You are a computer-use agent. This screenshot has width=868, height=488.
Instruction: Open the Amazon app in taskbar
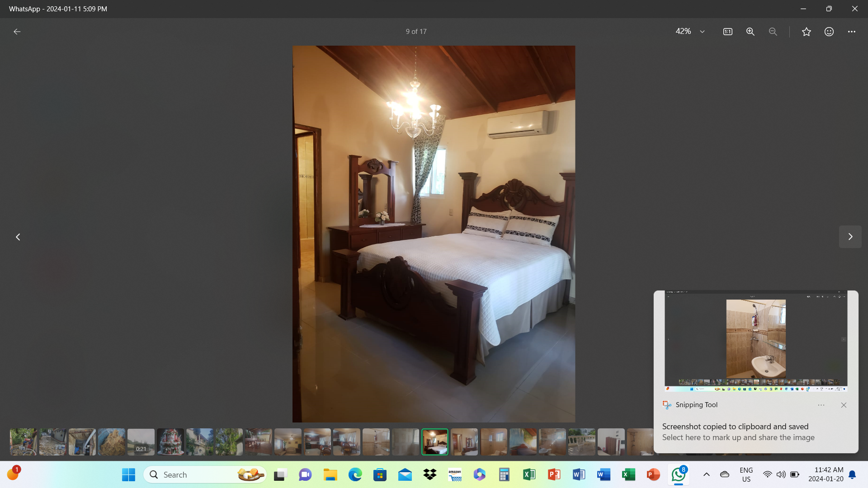click(455, 475)
